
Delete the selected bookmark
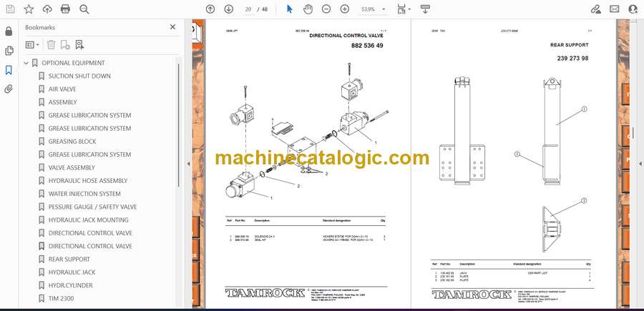point(51,45)
